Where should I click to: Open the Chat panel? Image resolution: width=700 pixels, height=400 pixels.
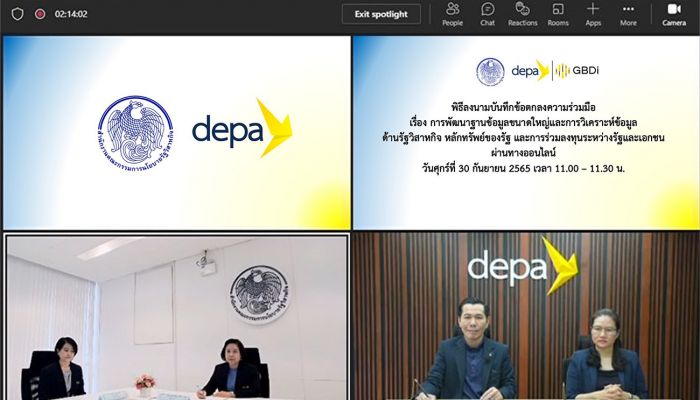[488, 14]
